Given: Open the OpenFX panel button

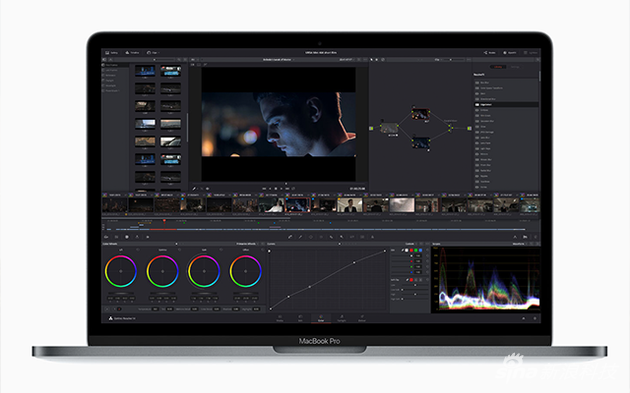Looking at the screenshot, I should (510, 53).
